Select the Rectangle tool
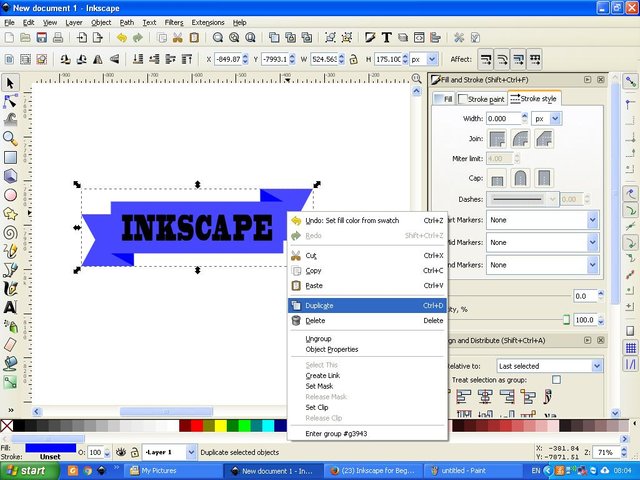The image size is (640, 480). tap(10, 157)
